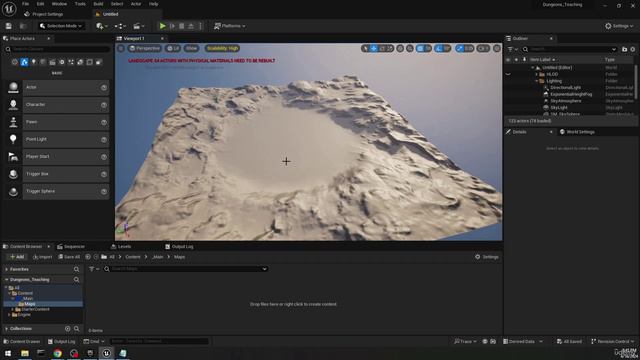Open the Tools menu

(80, 4)
